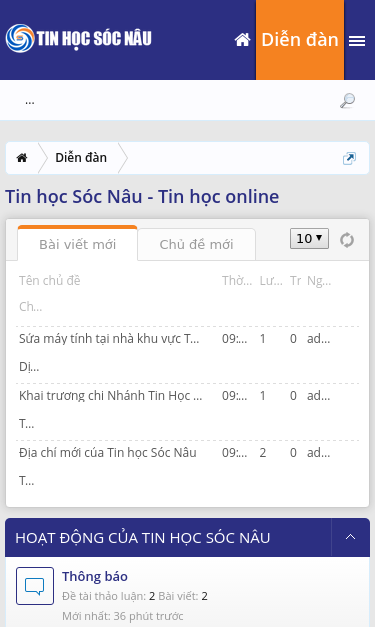Click the Thờ... column header
The height and width of the screenshot is (627, 375).
(x=237, y=280)
